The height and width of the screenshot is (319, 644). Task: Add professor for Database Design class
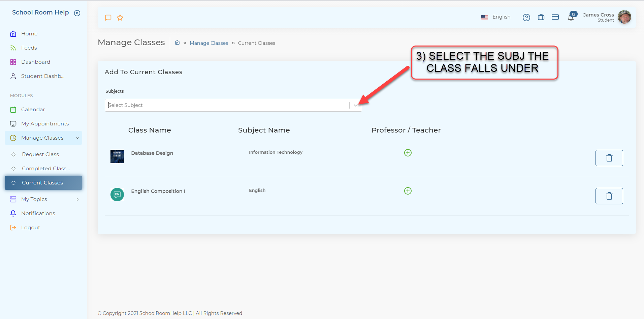408,153
